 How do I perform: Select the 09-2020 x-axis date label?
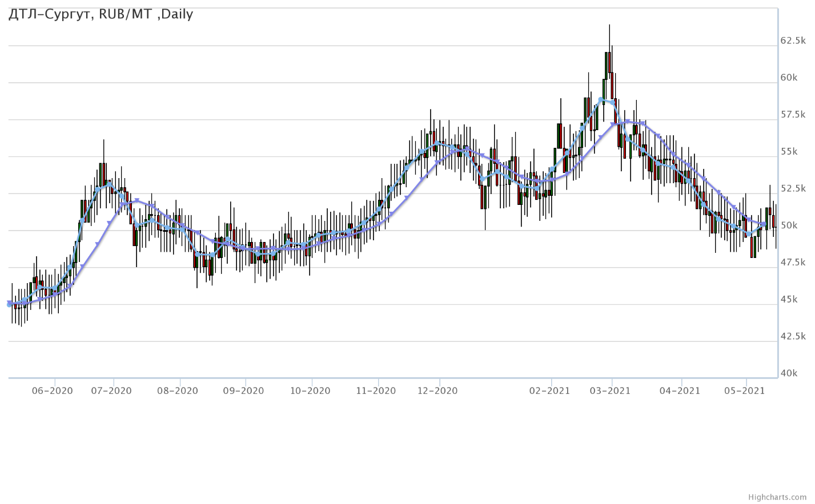tap(243, 391)
